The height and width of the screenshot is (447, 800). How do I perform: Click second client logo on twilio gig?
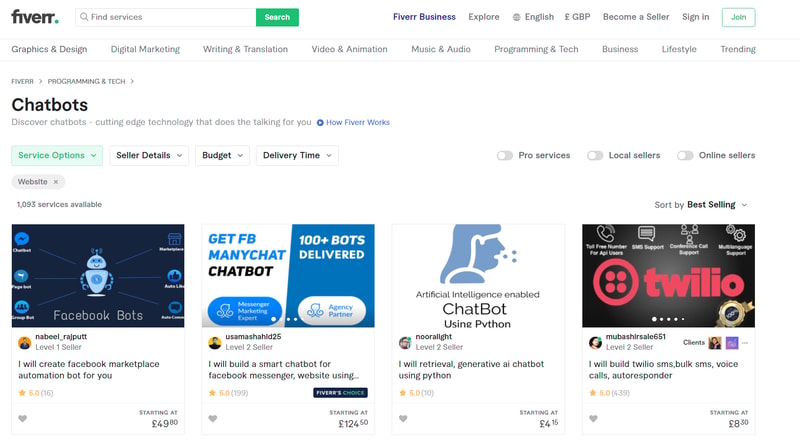tap(732, 343)
